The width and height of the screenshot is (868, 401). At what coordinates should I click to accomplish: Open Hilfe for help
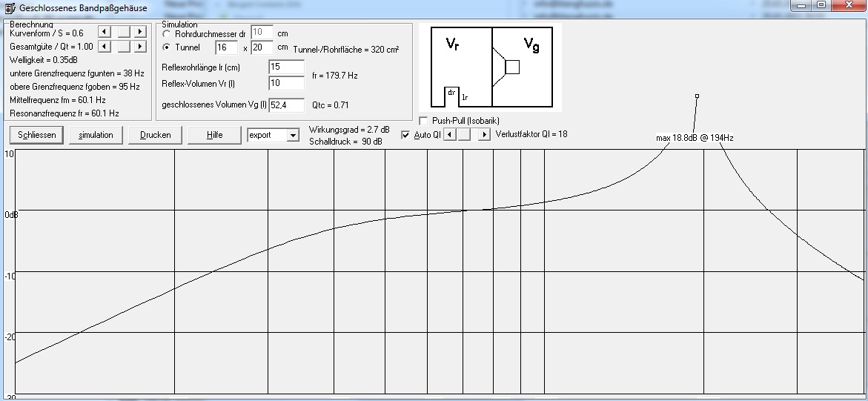pos(215,135)
